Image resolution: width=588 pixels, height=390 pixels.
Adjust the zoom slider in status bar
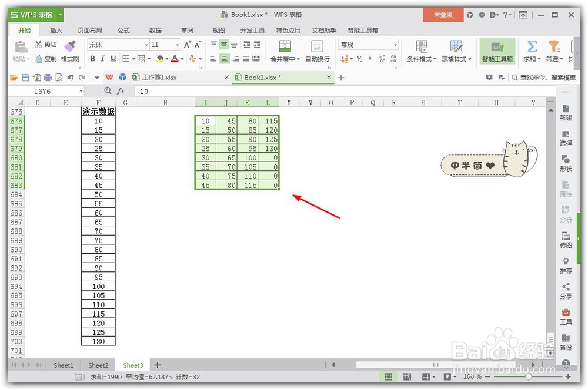pos(527,376)
